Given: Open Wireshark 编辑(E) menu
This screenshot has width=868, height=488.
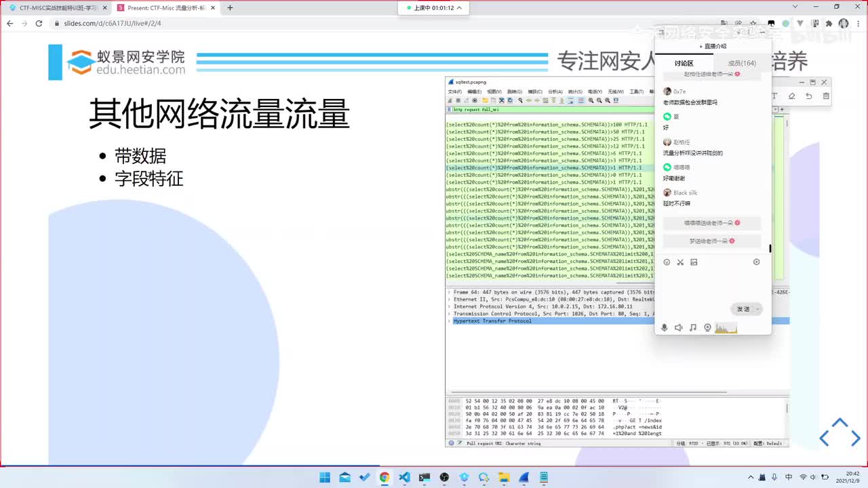Looking at the screenshot, I should 474,91.
